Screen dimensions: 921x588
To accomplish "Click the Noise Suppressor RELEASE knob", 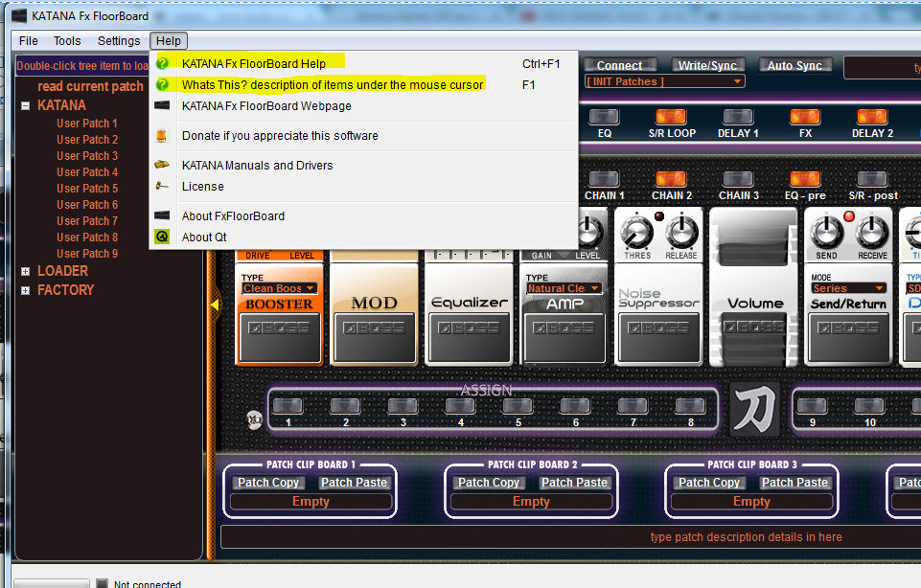I will coord(681,233).
